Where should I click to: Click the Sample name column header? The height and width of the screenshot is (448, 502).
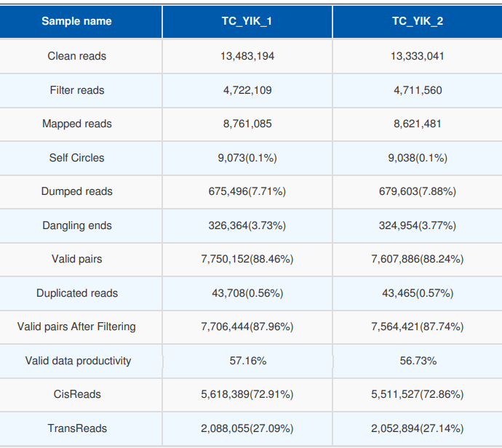tap(76, 21)
